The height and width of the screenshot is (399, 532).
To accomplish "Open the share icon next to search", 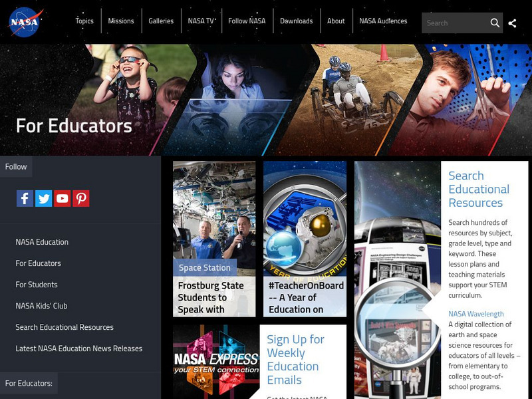I will 514,22.
